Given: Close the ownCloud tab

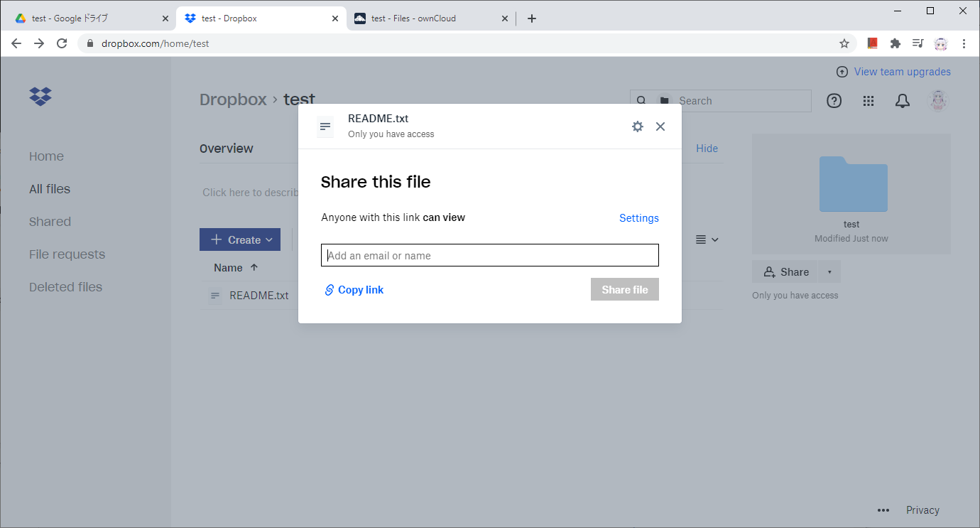Looking at the screenshot, I should pyautogui.click(x=505, y=18).
